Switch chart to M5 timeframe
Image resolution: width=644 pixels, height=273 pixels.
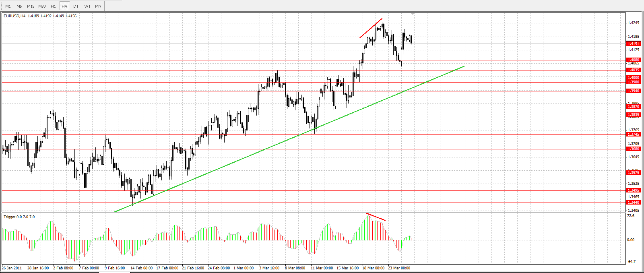(x=19, y=6)
